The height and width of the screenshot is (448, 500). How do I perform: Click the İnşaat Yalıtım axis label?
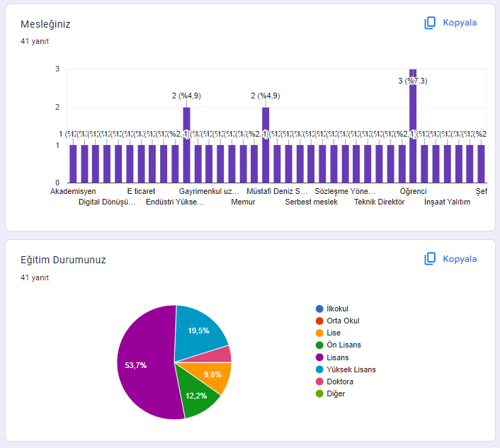tap(447, 202)
